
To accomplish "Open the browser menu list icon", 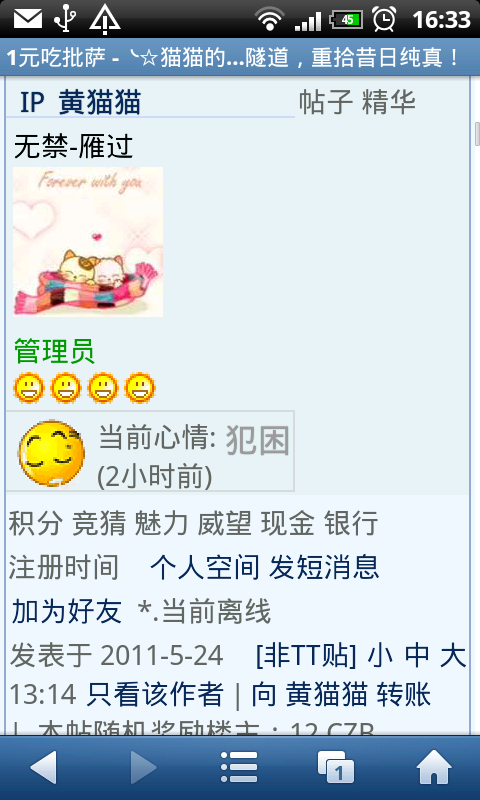I will (x=239, y=766).
